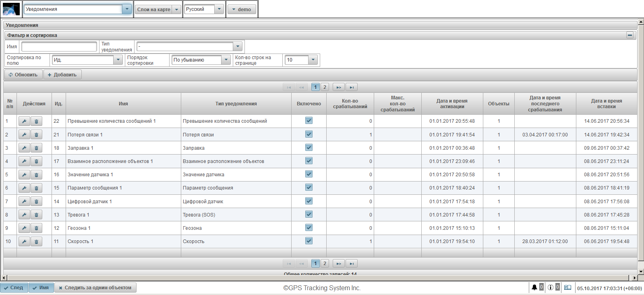The width and height of the screenshot is (644, 295).
Task: Delete the Потеря связи 1 notification row
Action: pyautogui.click(x=36, y=135)
